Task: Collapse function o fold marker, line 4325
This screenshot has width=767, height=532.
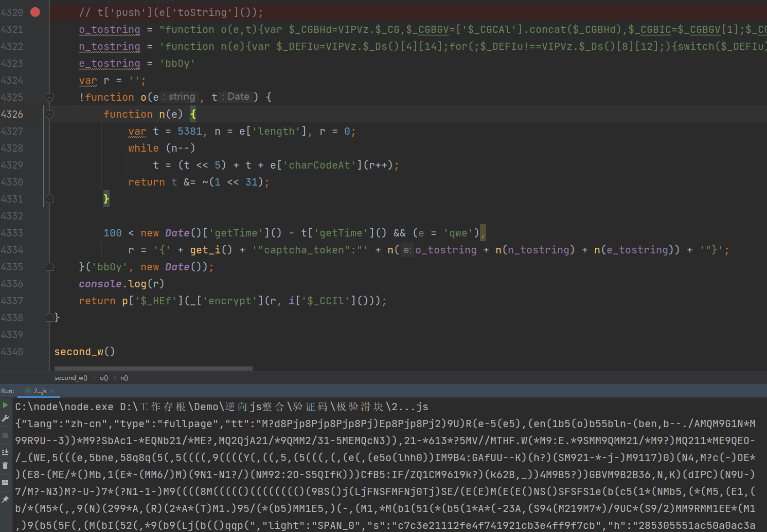Action: pyautogui.click(x=49, y=97)
